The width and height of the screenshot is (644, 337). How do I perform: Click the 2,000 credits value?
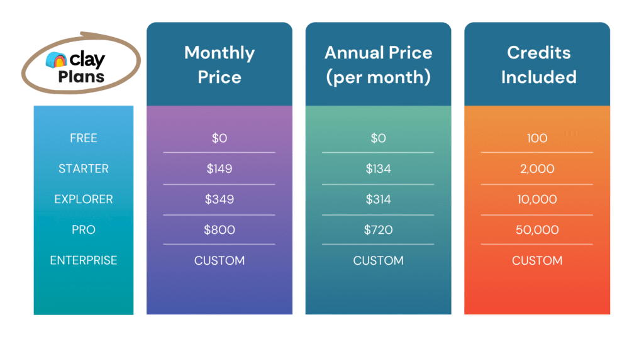(x=537, y=168)
